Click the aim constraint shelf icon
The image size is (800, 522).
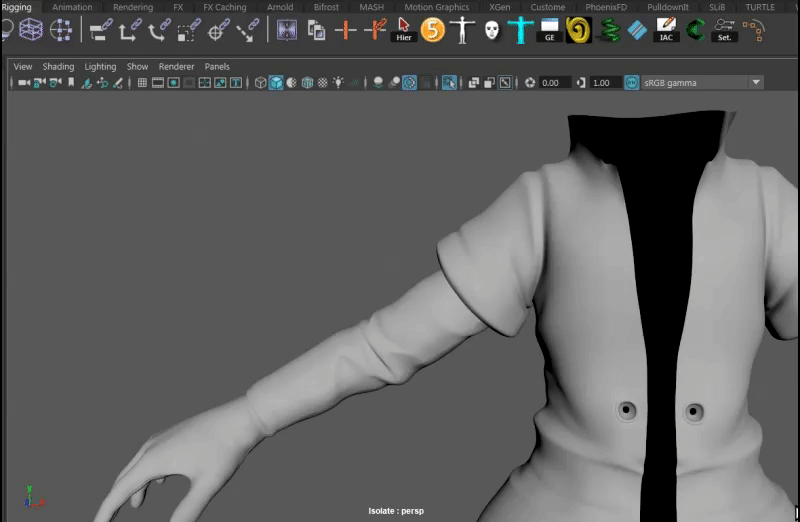coord(218,30)
